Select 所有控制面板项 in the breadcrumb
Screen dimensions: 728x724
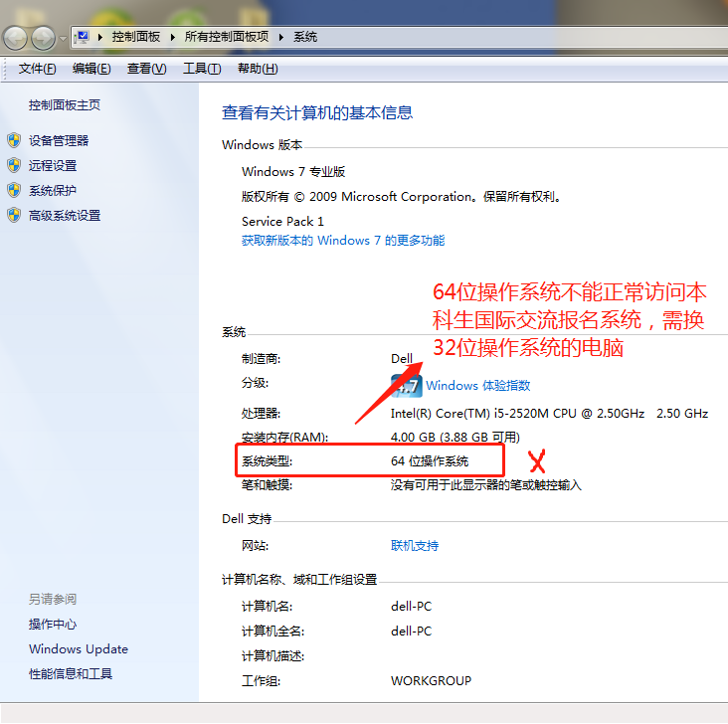click(227, 37)
